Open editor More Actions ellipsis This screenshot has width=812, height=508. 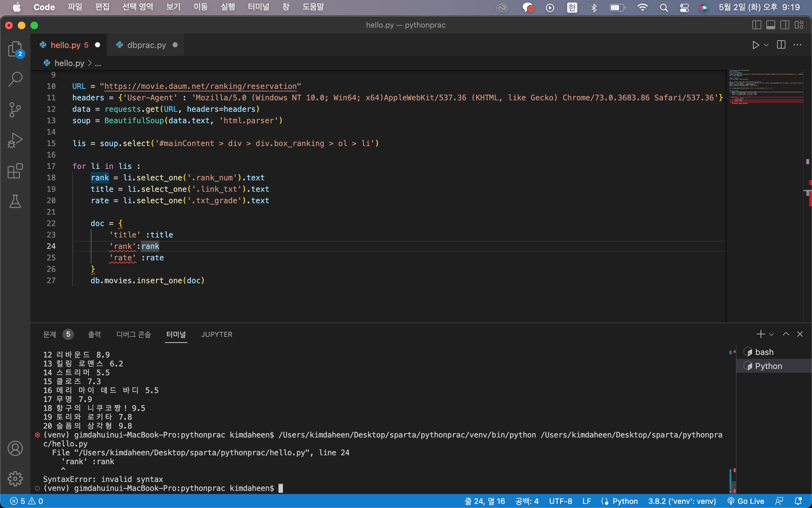point(797,45)
